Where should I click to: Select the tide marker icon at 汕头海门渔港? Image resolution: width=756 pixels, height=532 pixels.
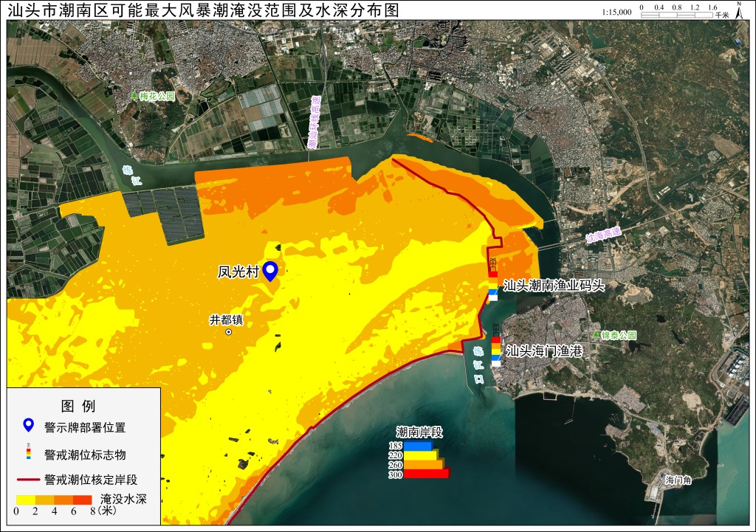[x=495, y=346]
